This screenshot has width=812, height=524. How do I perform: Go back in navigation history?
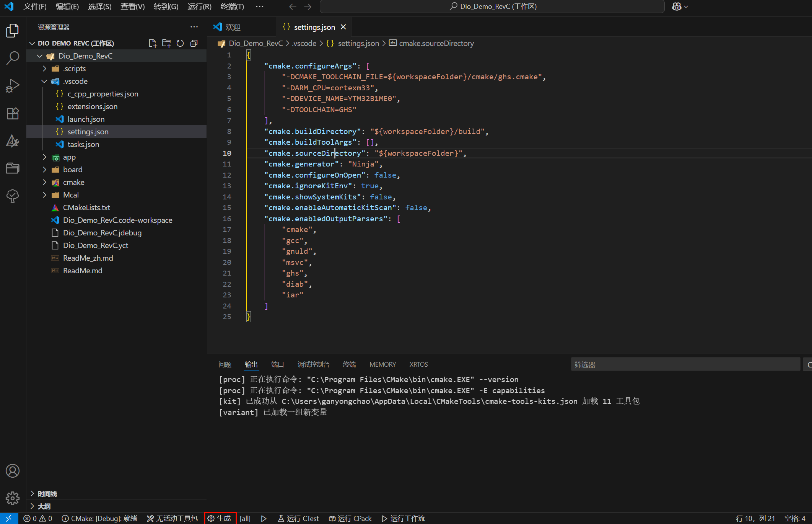[x=293, y=7]
